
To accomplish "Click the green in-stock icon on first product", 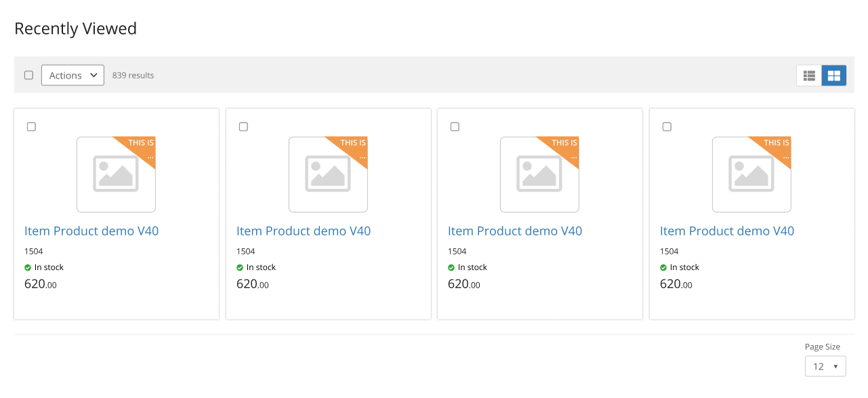I will pos(28,267).
